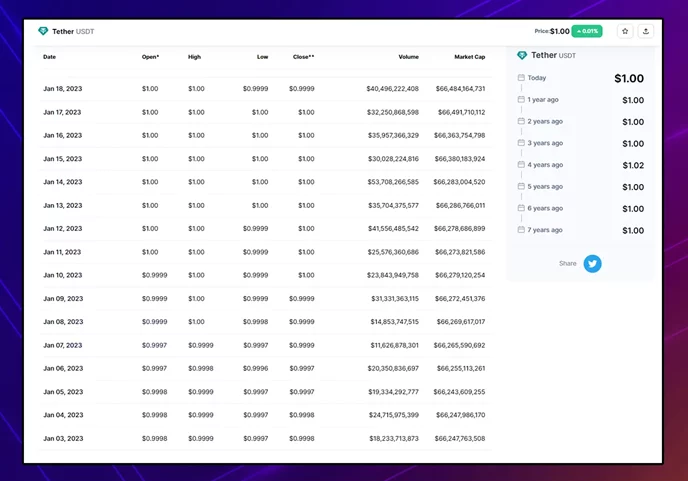This screenshot has height=481, width=688.
Task: Add Tether to watchlist with star icon
Action: click(x=625, y=31)
